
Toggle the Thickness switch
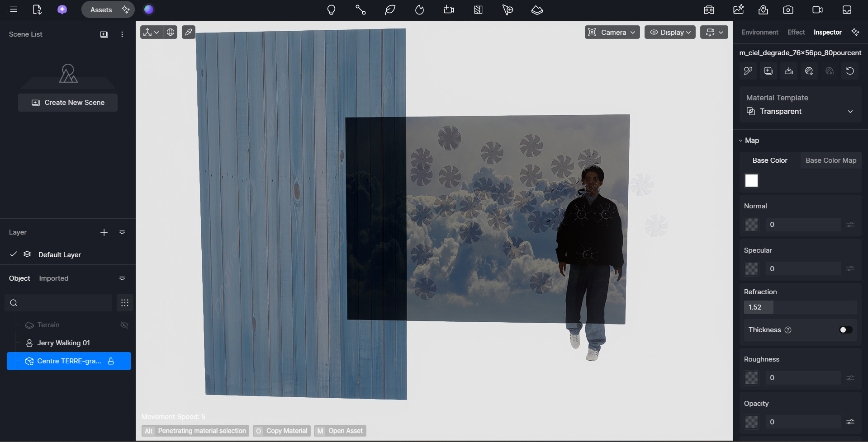click(x=845, y=330)
